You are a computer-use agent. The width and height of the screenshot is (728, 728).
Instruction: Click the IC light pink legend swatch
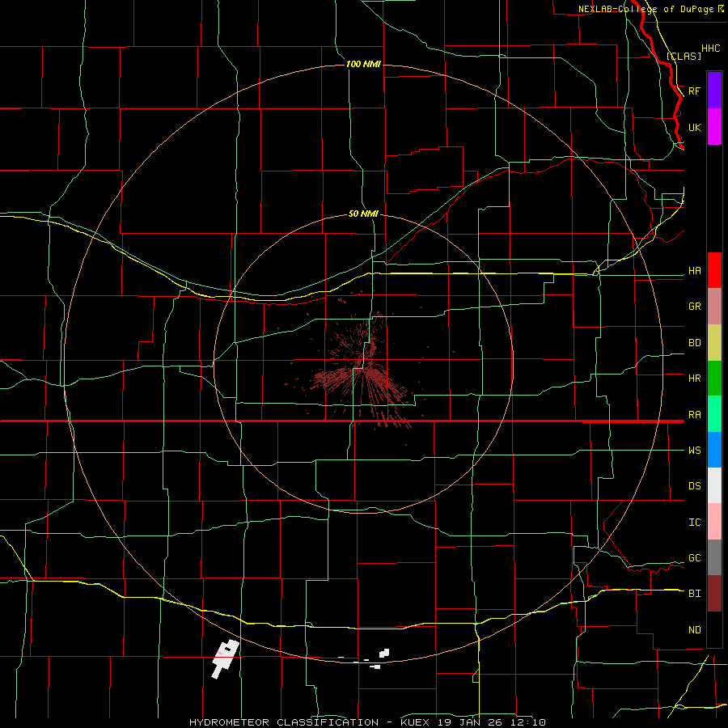[714, 522]
